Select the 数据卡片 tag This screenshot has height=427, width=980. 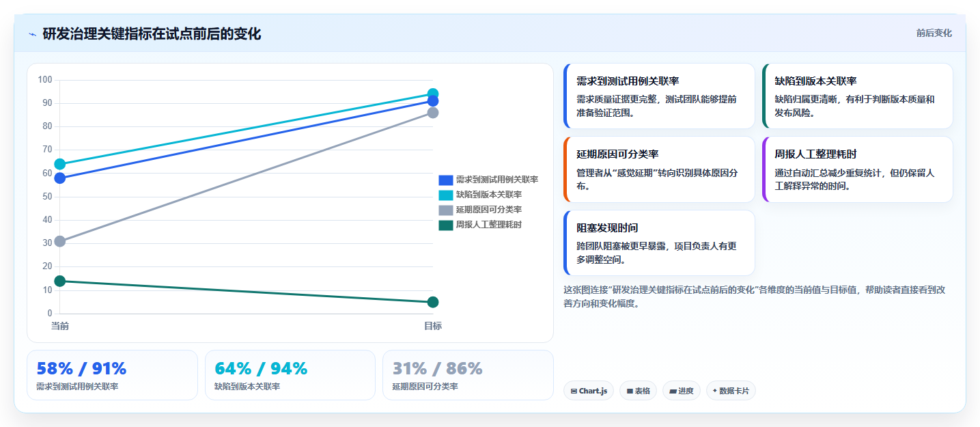(731, 391)
